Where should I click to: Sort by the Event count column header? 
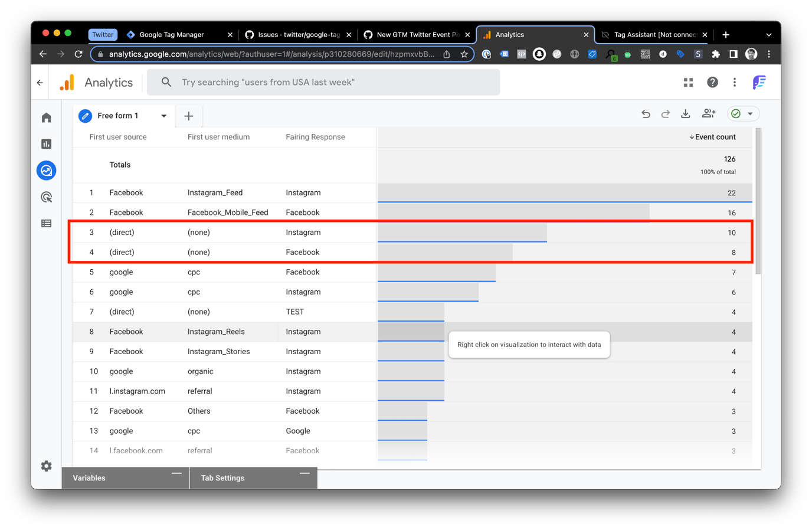pyautogui.click(x=712, y=137)
